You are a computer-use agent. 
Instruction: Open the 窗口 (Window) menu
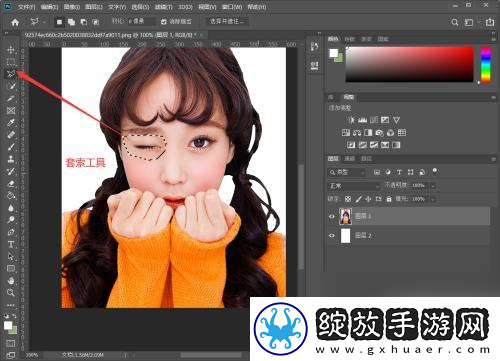(232, 7)
